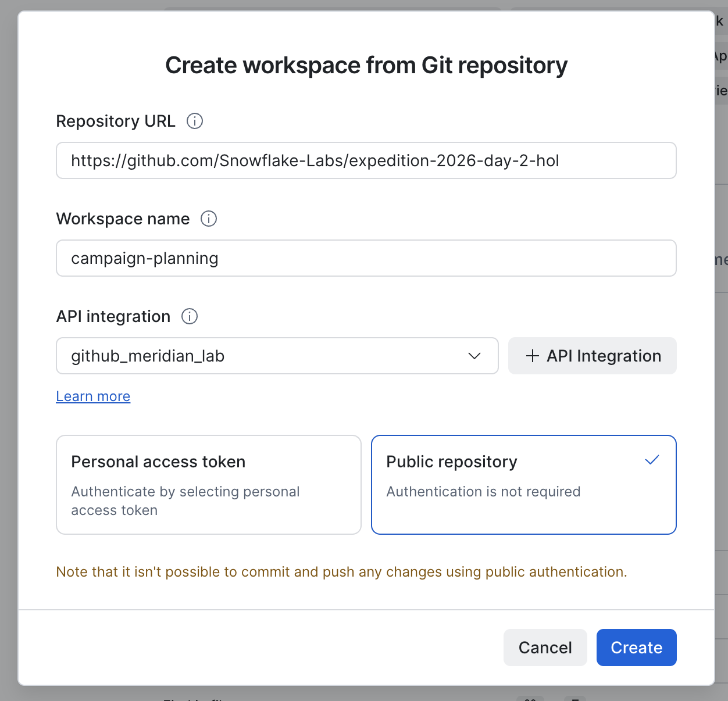Click the public authentication commit warning note
The height and width of the screenshot is (701, 728).
(341, 572)
